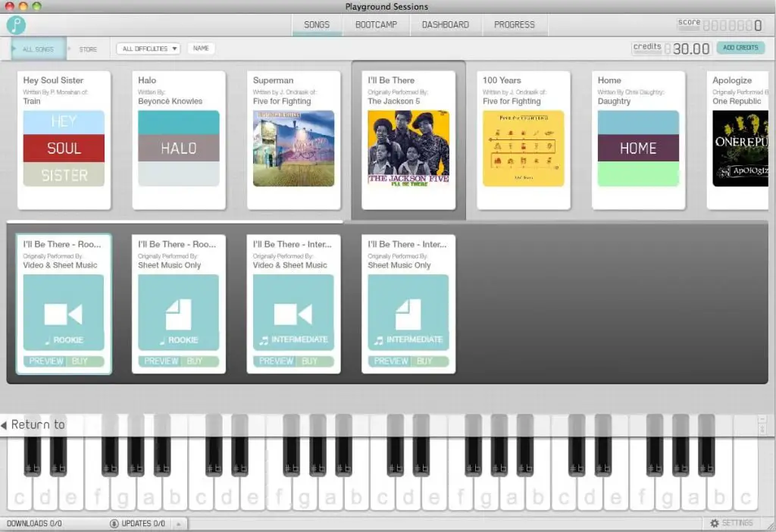Select the Hey Soul Sister album cover
The width and height of the screenshot is (776, 532).
click(64, 149)
